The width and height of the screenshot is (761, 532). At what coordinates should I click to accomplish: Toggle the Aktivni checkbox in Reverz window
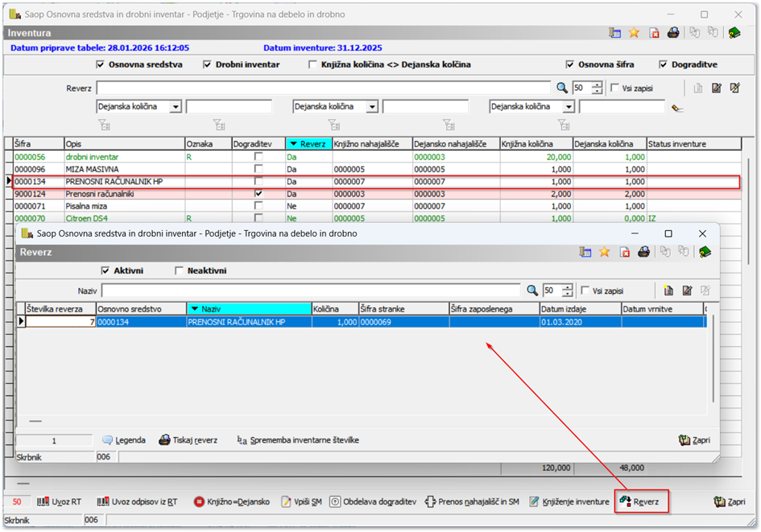coord(105,270)
